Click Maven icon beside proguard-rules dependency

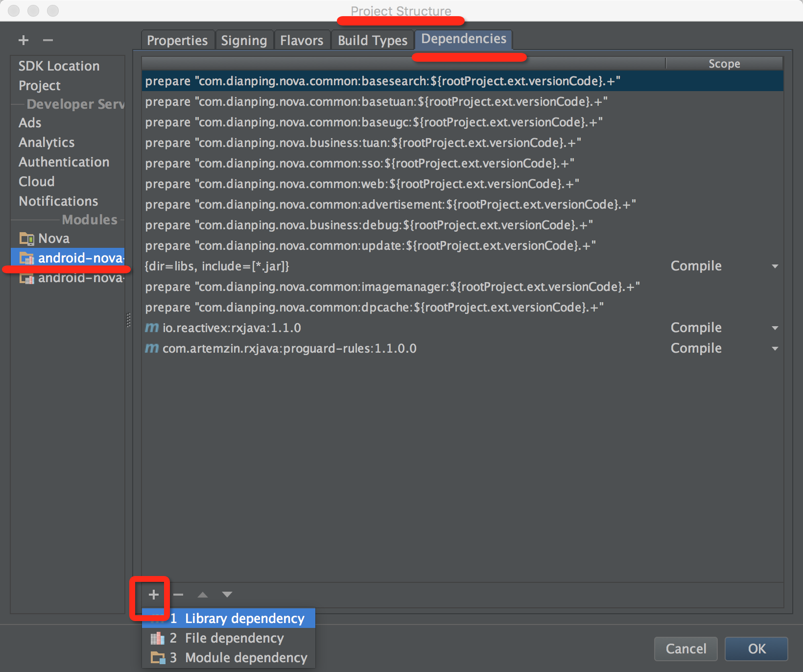(152, 348)
